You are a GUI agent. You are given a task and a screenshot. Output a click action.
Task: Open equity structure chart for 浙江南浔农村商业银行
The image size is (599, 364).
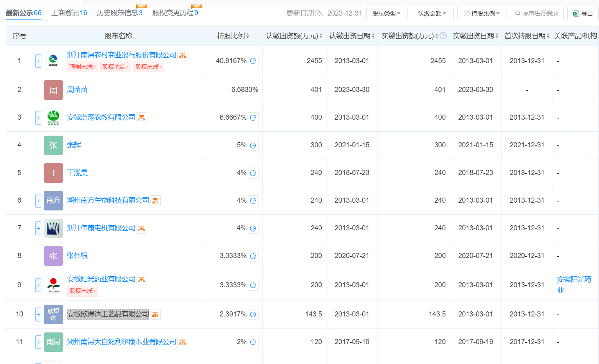pyautogui.click(x=183, y=55)
